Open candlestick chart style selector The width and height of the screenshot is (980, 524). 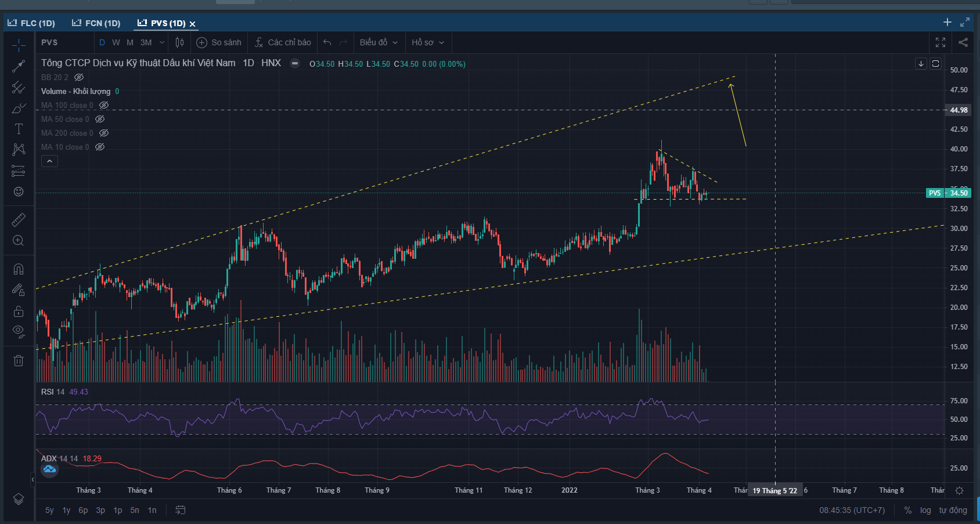[180, 42]
